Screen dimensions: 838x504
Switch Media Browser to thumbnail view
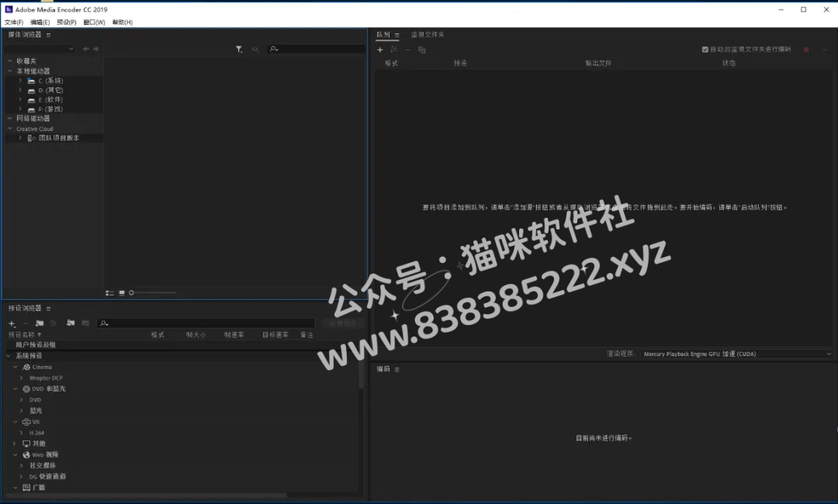coord(122,293)
